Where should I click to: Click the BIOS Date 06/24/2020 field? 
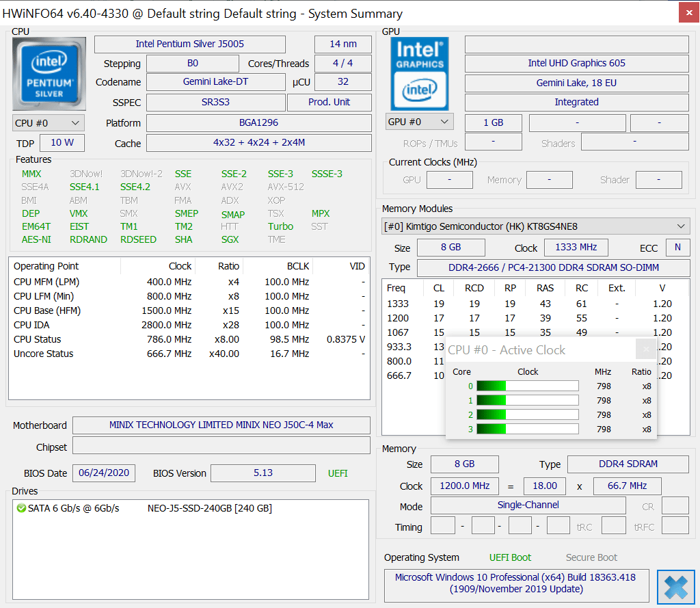click(x=104, y=473)
